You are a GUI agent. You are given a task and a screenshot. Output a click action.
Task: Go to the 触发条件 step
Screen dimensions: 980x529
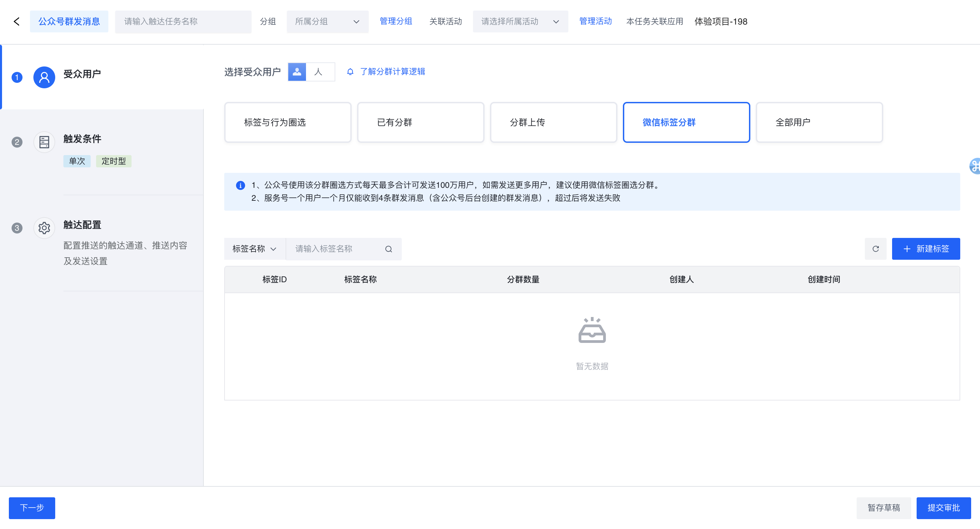point(82,139)
